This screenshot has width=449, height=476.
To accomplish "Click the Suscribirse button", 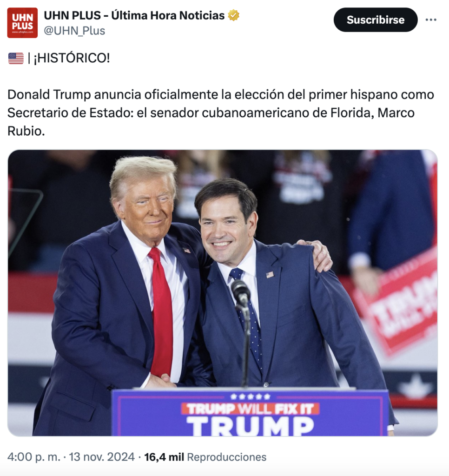I will coord(376,20).
